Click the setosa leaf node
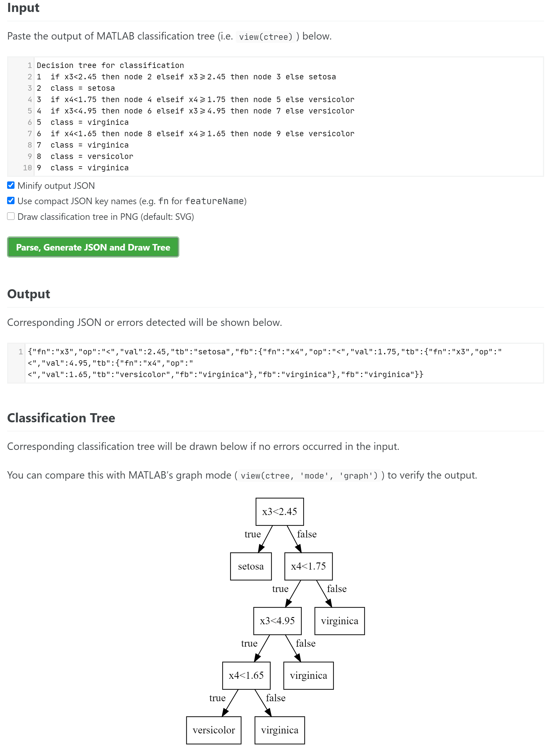This screenshot has height=755, width=560. coord(251,566)
